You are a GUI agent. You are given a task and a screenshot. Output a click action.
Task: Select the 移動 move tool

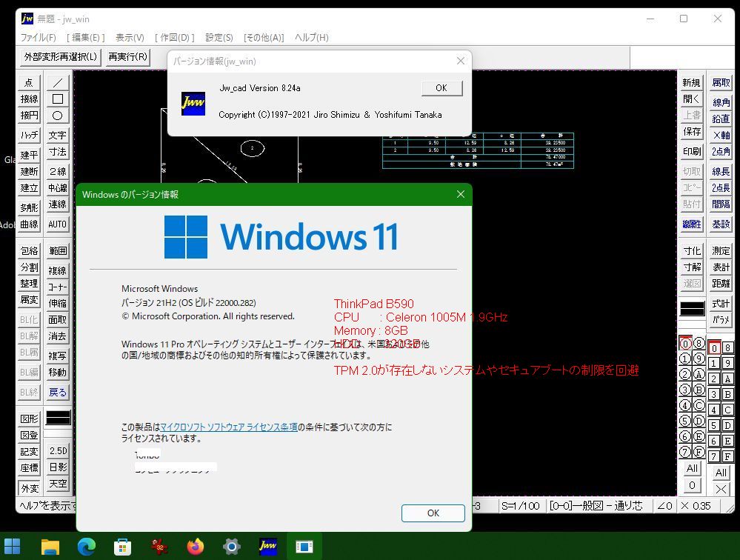[58, 373]
